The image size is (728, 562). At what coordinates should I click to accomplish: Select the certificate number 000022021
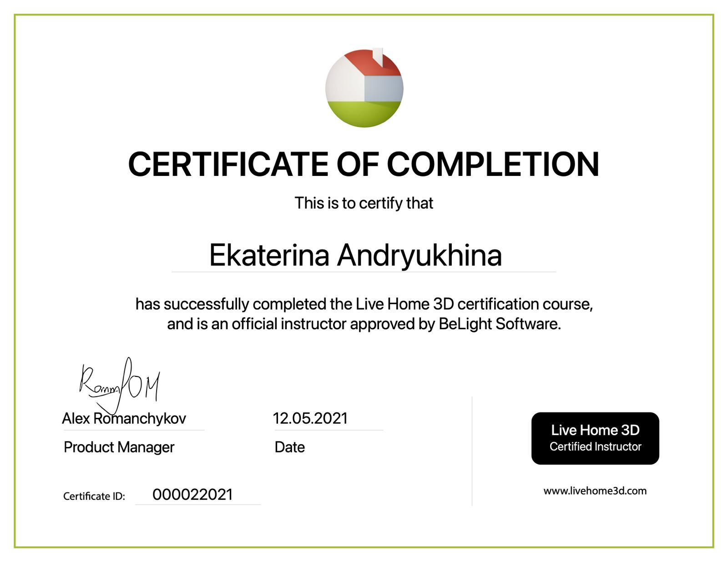tap(192, 494)
